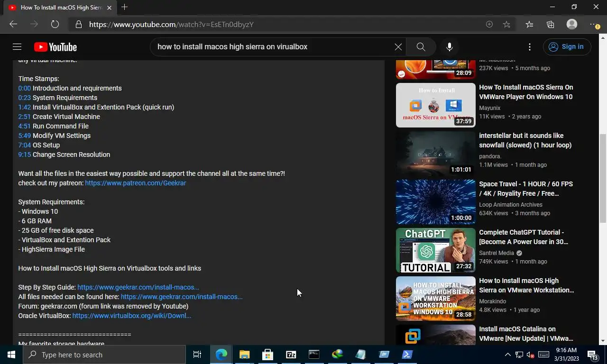Click channel name Loop Animation Archives
607x364 pixels.
(x=511, y=205)
